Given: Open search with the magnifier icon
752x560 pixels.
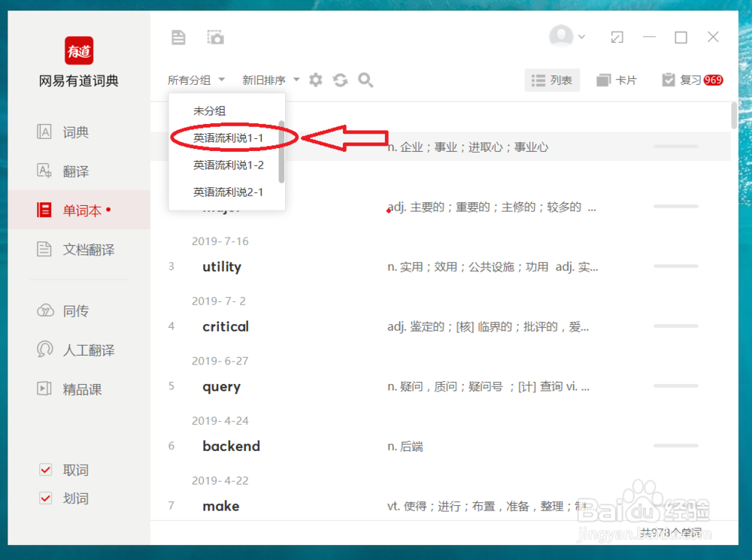Looking at the screenshot, I should (365, 80).
